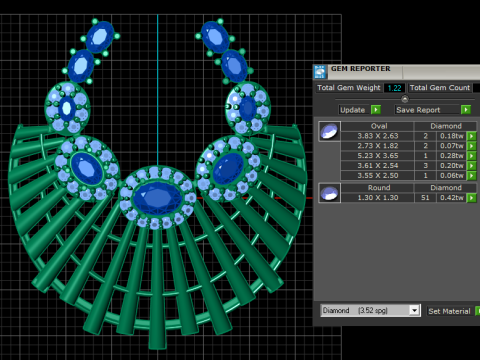Click green arrow for 2.73 X 1.82 row
The height and width of the screenshot is (360, 480).
tap(471, 146)
